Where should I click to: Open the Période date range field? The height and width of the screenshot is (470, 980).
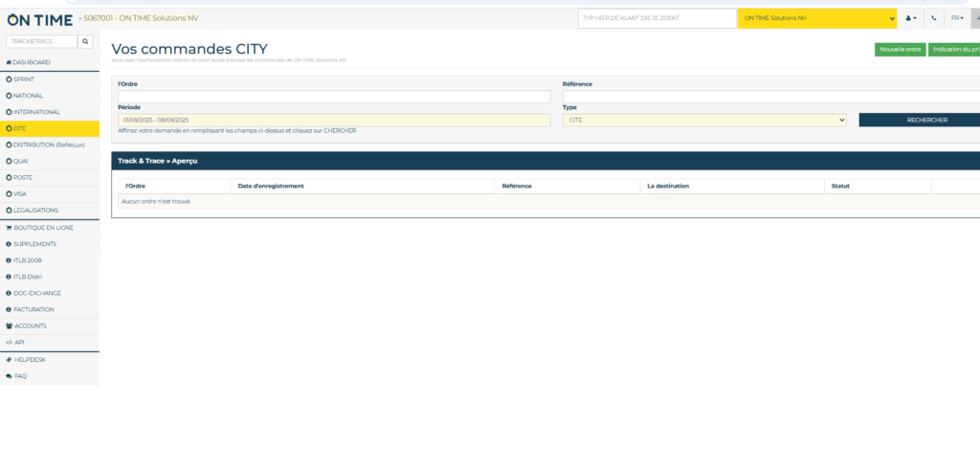pos(334,120)
